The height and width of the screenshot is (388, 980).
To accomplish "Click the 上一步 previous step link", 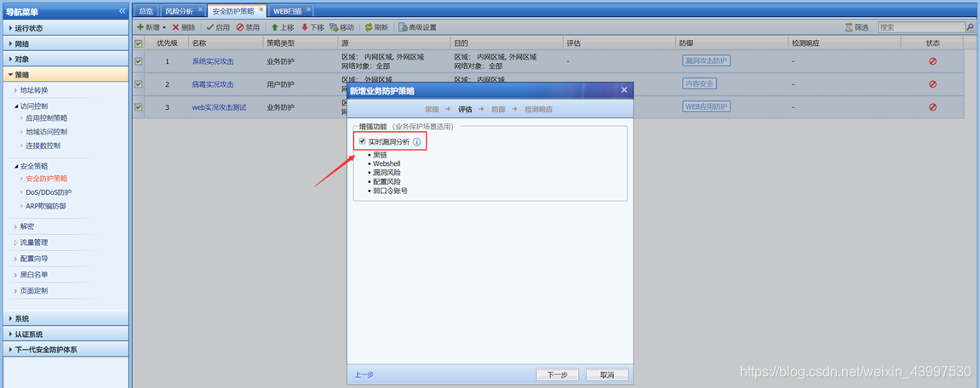I will [x=364, y=375].
